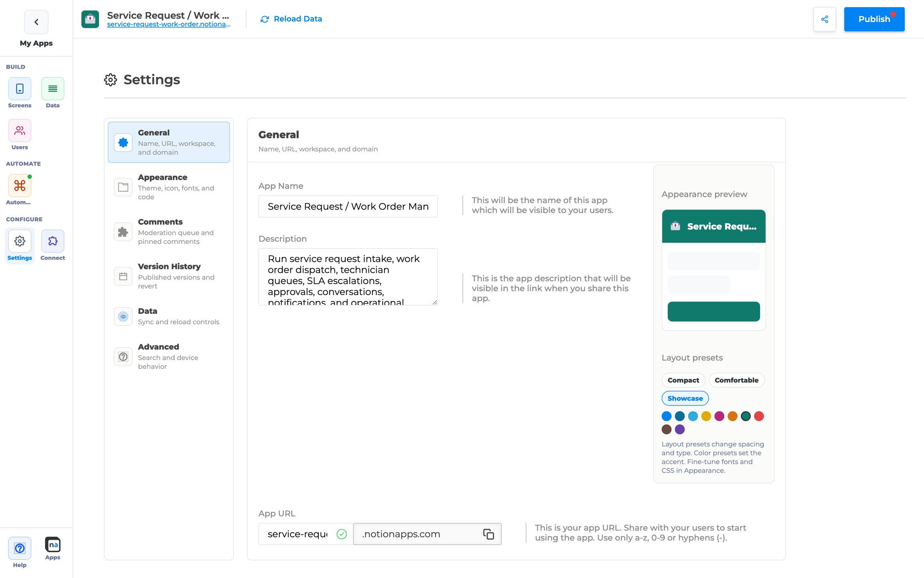Click the Description textarea resize handle
The width and height of the screenshot is (924, 578).
click(435, 302)
